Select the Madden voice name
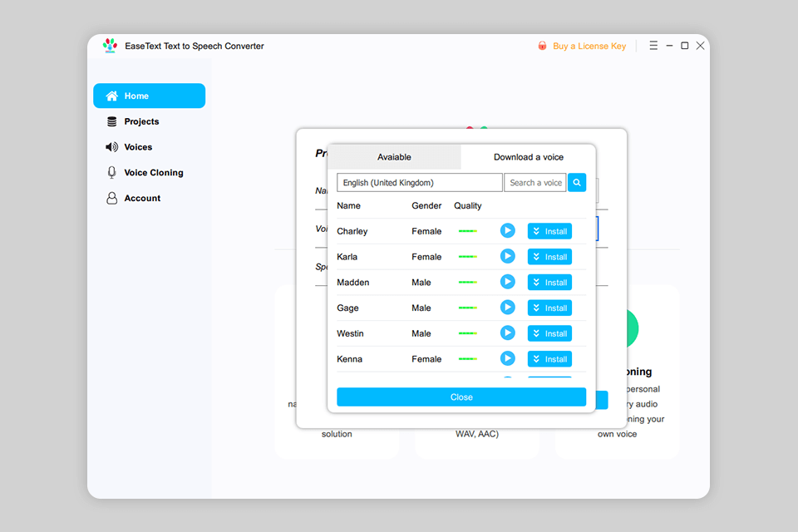 (353, 282)
